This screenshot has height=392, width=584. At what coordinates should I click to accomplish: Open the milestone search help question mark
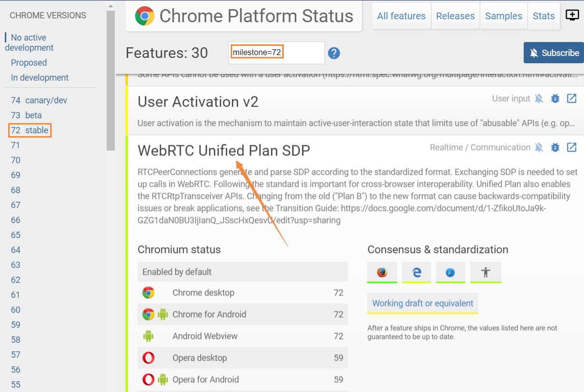334,53
